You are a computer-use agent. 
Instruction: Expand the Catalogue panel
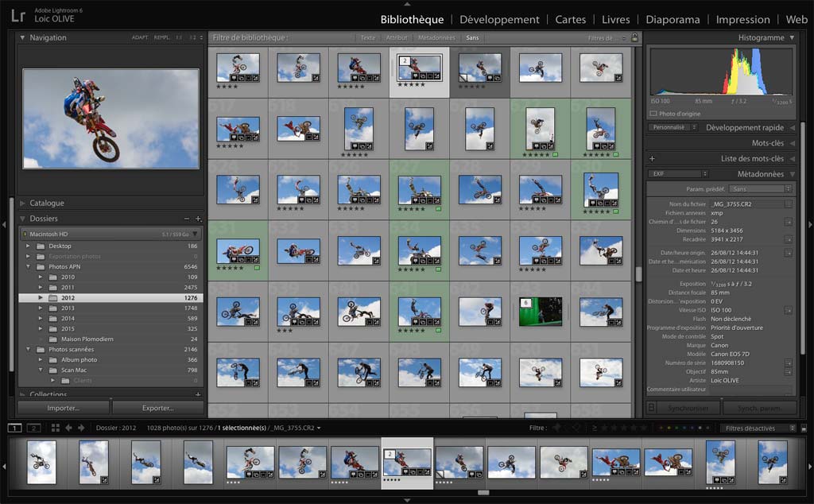pyautogui.click(x=47, y=203)
